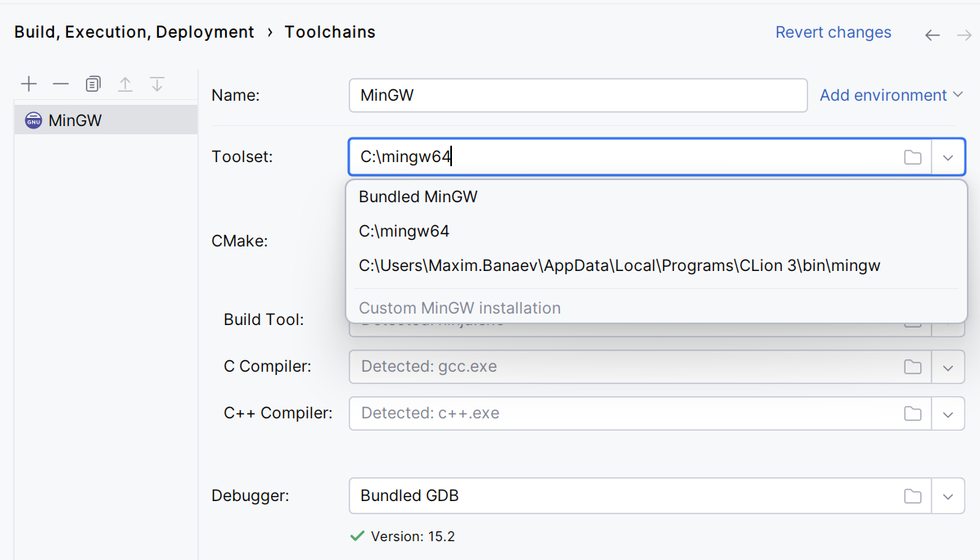The image size is (980, 560).
Task: Open the C Compiler dropdown
Action: pyautogui.click(x=949, y=366)
